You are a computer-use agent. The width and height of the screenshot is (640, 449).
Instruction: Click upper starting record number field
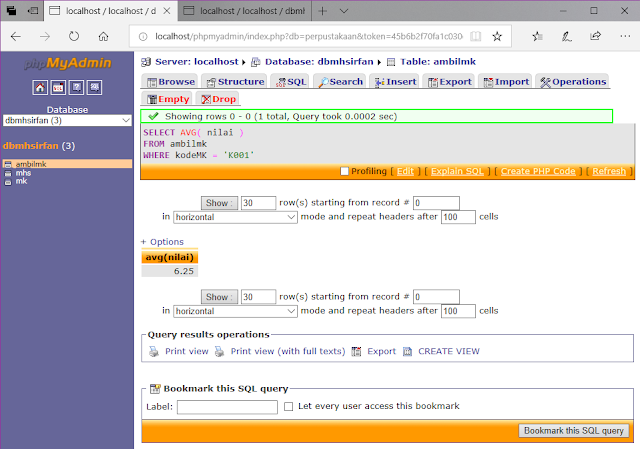[436, 203]
